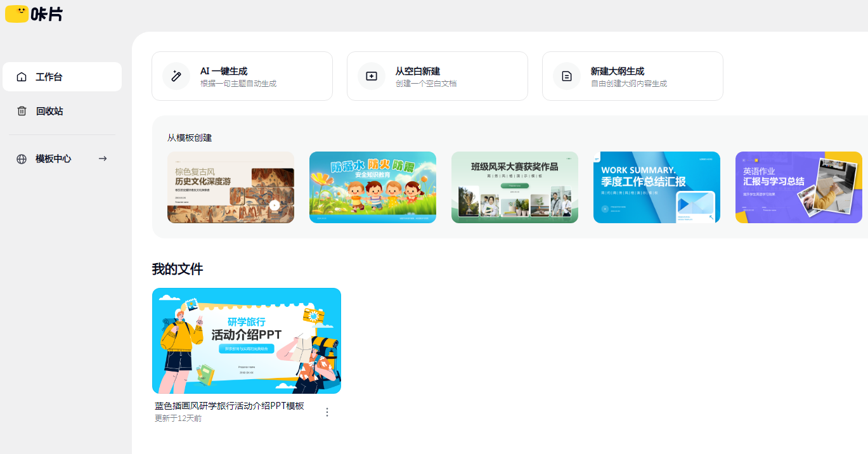
Task: Click the outline document icon
Action: coord(567,76)
